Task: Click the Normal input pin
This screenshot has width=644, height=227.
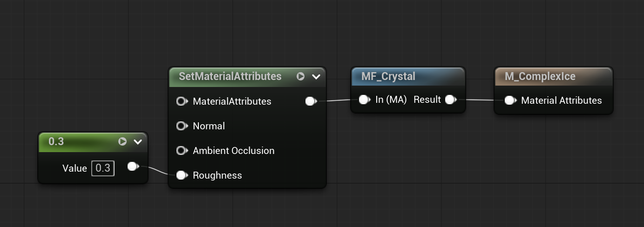Action: [x=182, y=126]
